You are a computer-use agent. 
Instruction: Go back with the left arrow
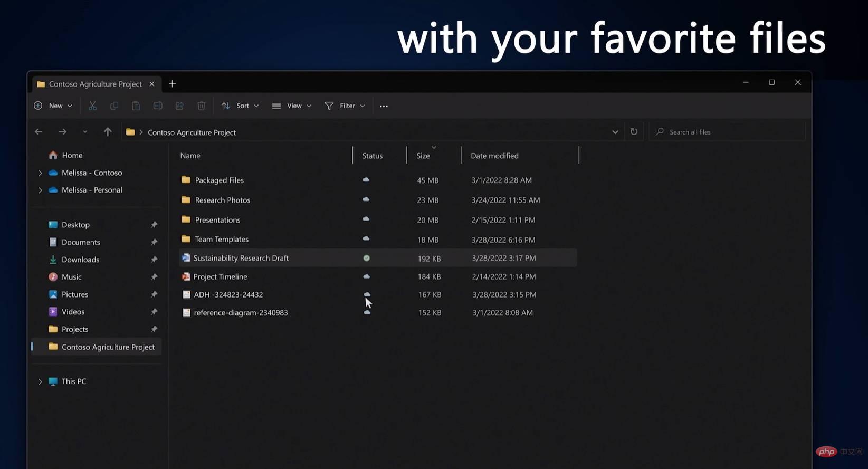tap(39, 132)
